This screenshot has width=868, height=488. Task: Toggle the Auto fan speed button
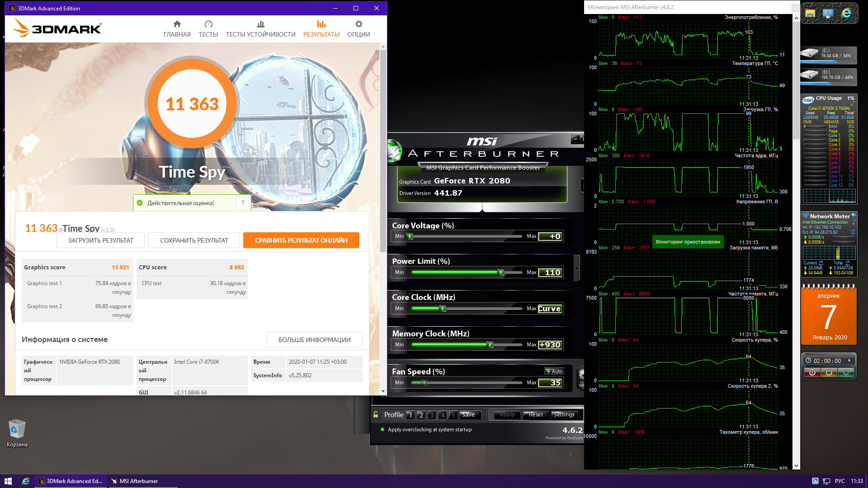(554, 371)
